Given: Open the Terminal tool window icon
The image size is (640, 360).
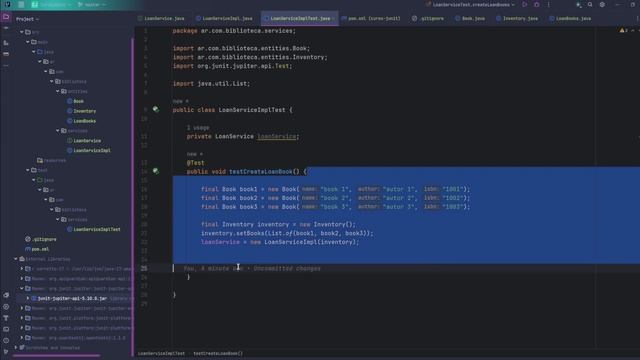Looking at the screenshot, I should [6, 329].
